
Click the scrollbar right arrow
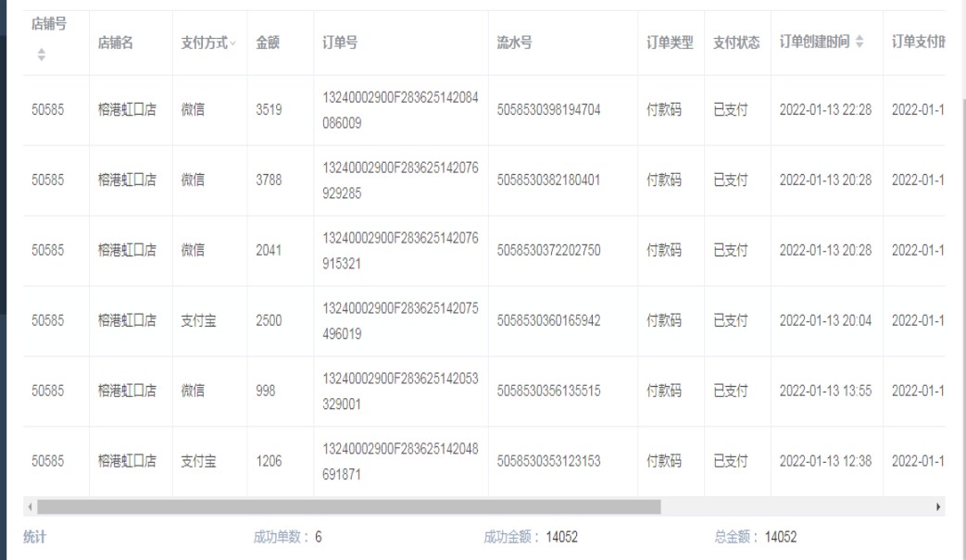(938, 507)
